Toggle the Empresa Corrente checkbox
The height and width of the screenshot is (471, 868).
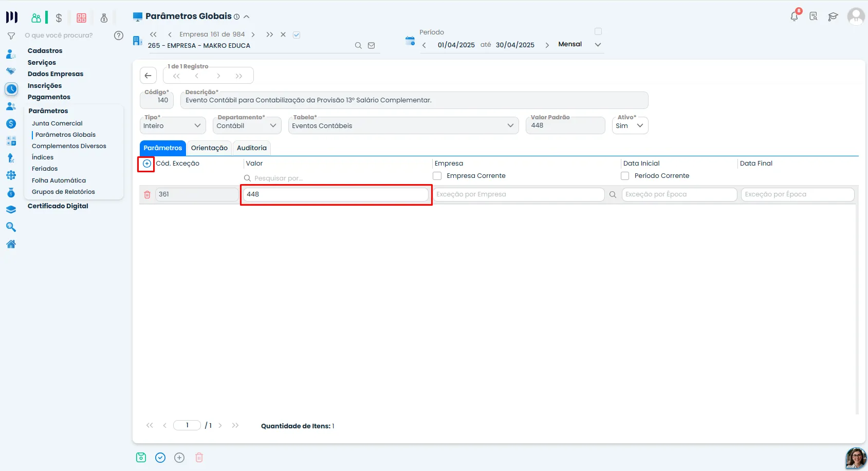tap(437, 176)
